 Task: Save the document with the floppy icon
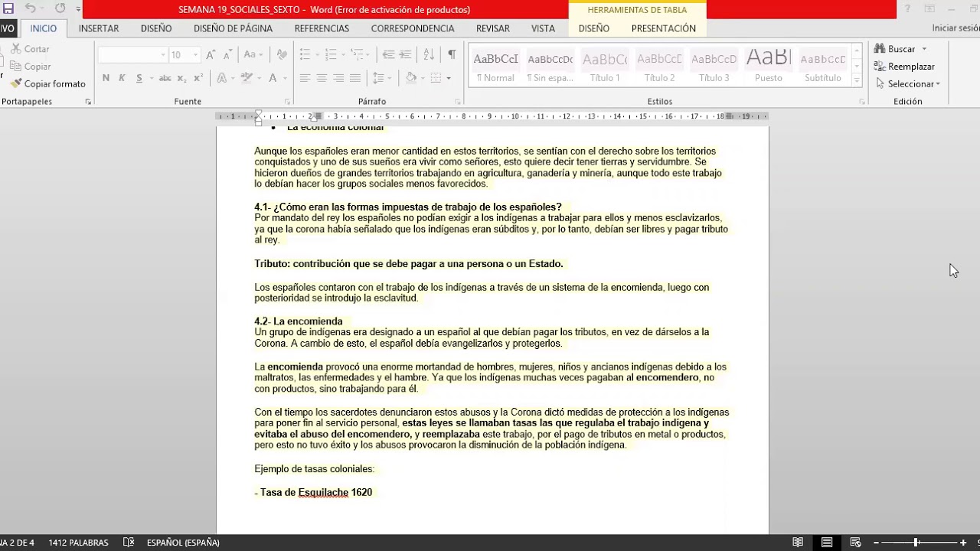(x=8, y=9)
